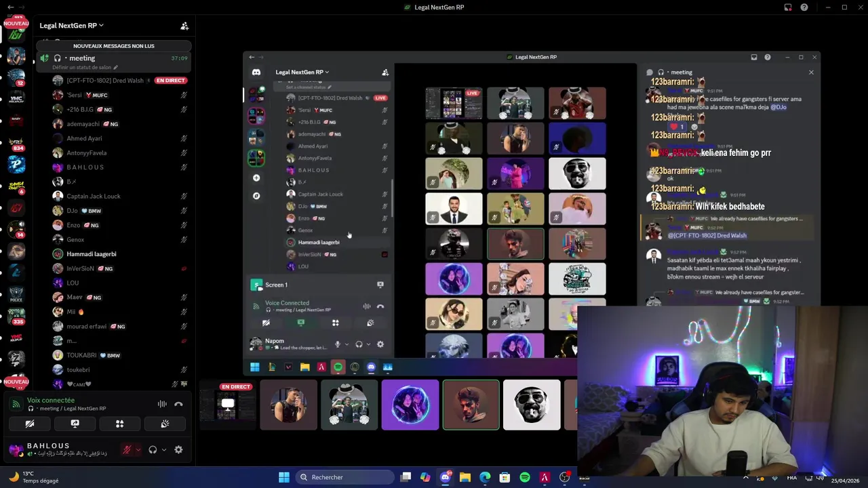Click disconnect icon beside Voice Connected in streamed window
The width and height of the screenshot is (868, 488).
coord(380,306)
